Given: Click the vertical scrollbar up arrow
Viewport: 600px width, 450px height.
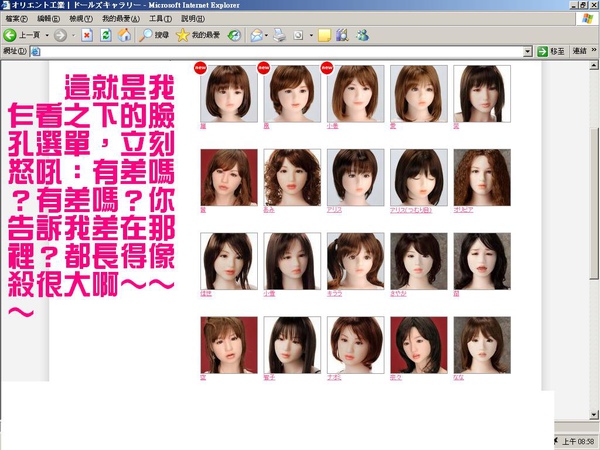Looking at the screenshot, I should (x=594, y=65).
